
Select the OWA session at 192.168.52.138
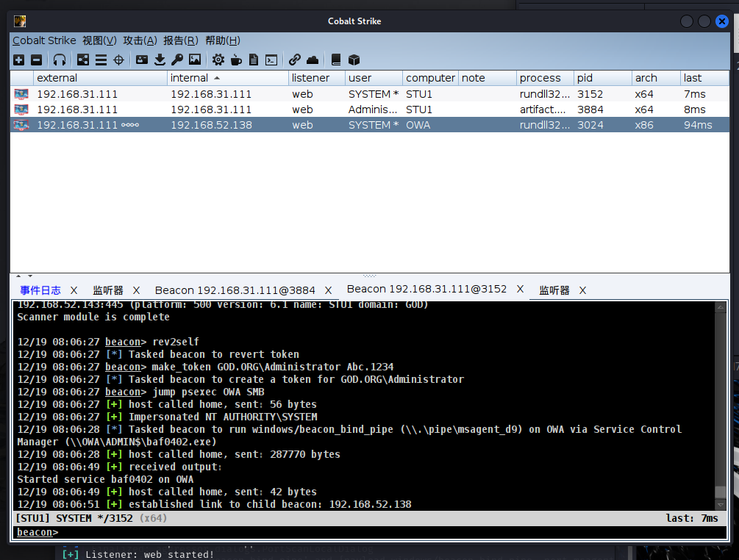tap(369, 125)
